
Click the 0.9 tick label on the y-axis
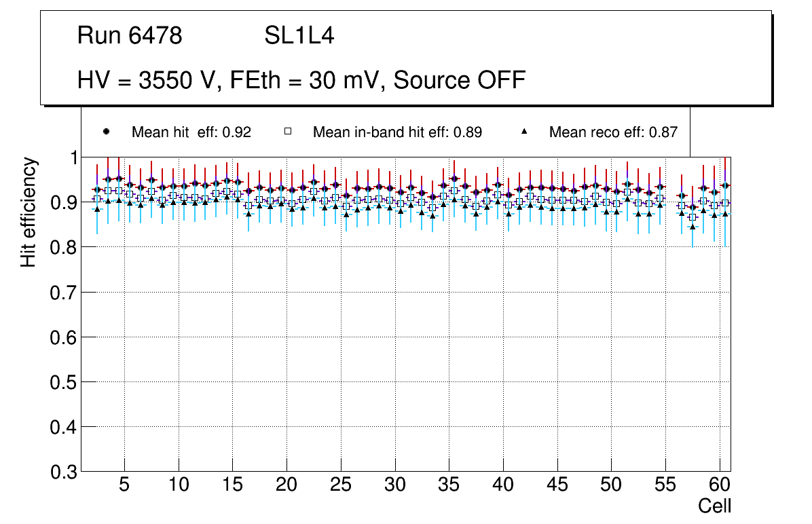pyautogui.click(x=64, y=203)
